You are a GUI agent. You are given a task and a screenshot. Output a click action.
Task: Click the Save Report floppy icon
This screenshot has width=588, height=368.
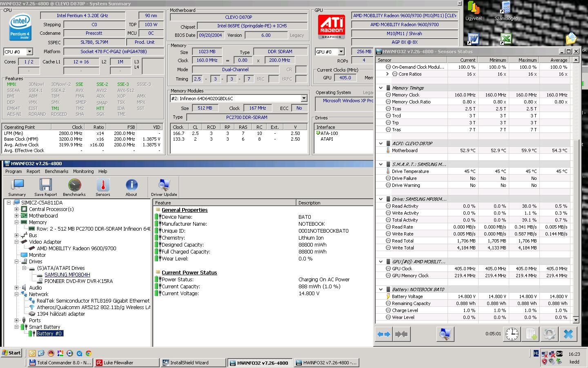[x=46, y=188]
